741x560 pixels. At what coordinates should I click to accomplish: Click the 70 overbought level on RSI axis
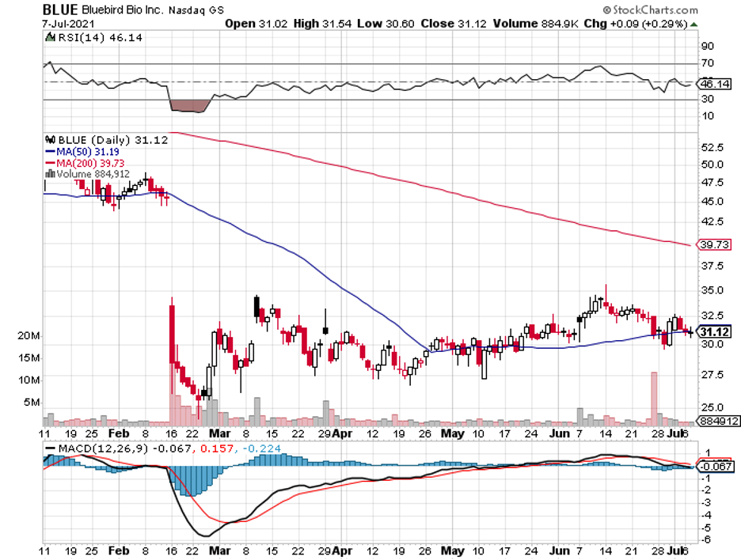click(708, 62)
